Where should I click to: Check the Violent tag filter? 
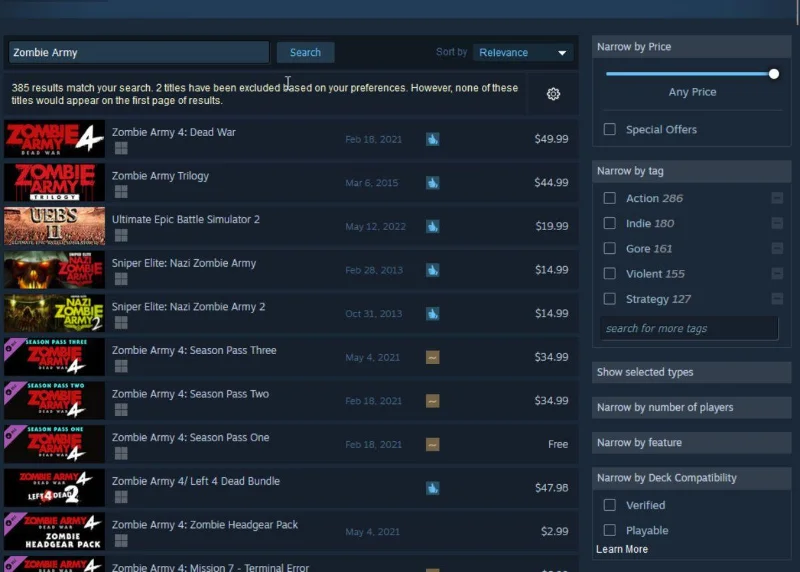[x=609, y=273]
